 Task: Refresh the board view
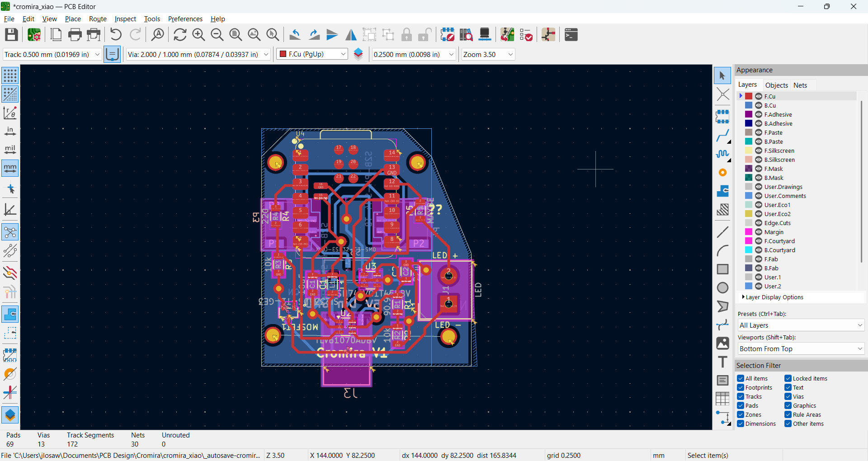pyautogui.click(x=180, y=35)
